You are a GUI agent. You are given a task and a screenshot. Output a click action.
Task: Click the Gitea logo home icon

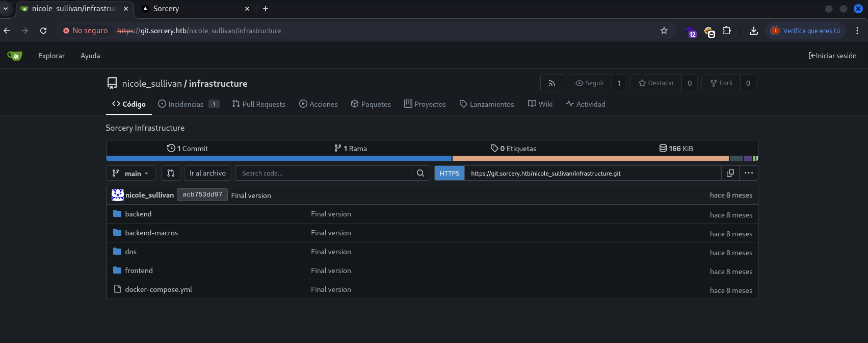pyautogui.click(x=15, y=56)
